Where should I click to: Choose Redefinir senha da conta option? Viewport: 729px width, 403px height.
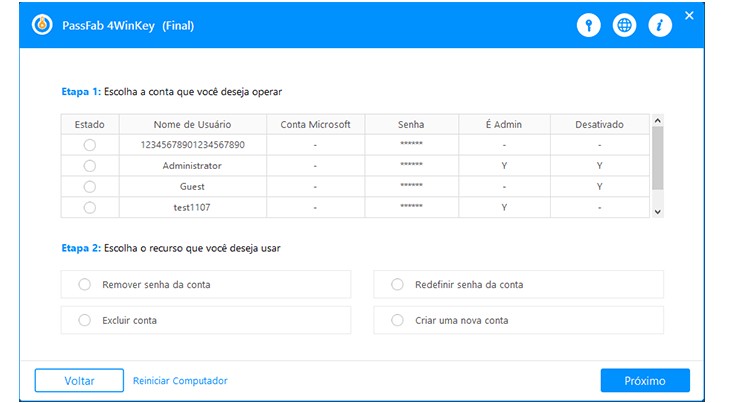(x=397, y=285)
